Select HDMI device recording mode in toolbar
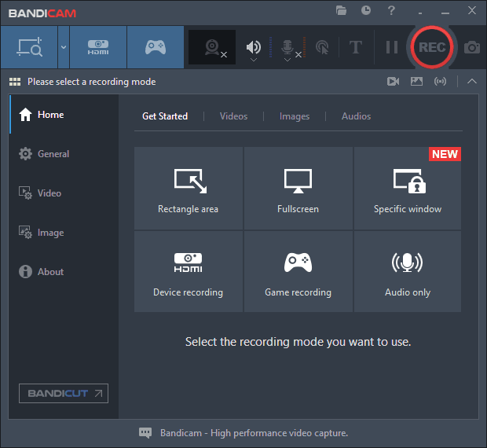Viewport: 487px width, 448px height. [98, 47]
